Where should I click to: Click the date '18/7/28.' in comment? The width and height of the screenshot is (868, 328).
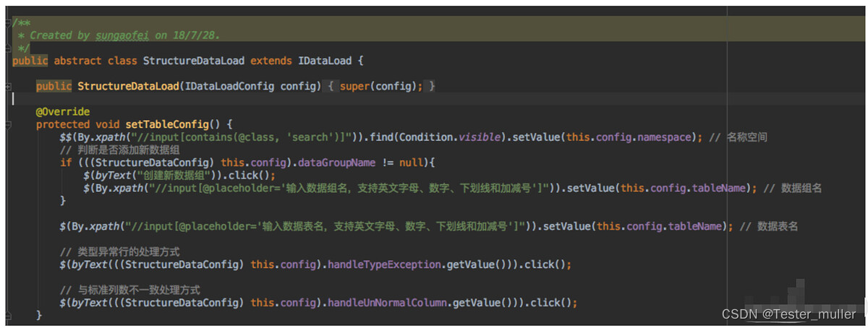[197, 35]
